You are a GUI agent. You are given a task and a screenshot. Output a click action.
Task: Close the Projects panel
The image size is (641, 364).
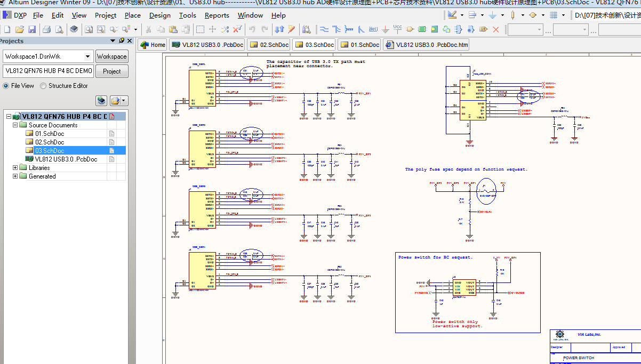tap(130, 41)
